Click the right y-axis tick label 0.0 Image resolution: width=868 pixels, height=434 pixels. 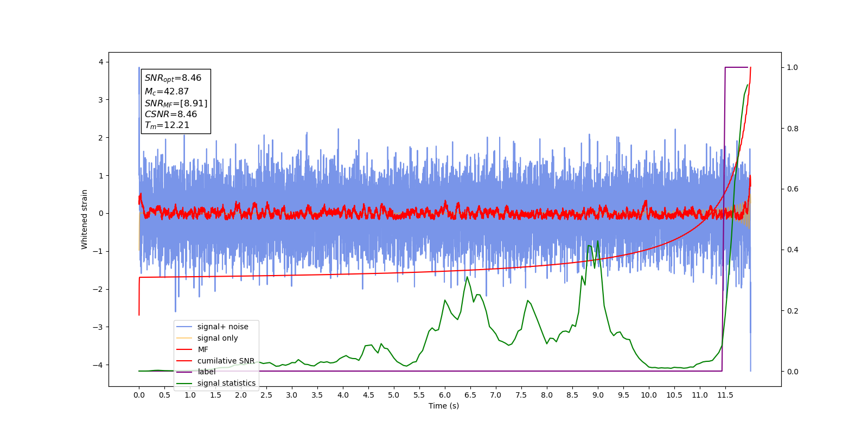pos(793,372)
